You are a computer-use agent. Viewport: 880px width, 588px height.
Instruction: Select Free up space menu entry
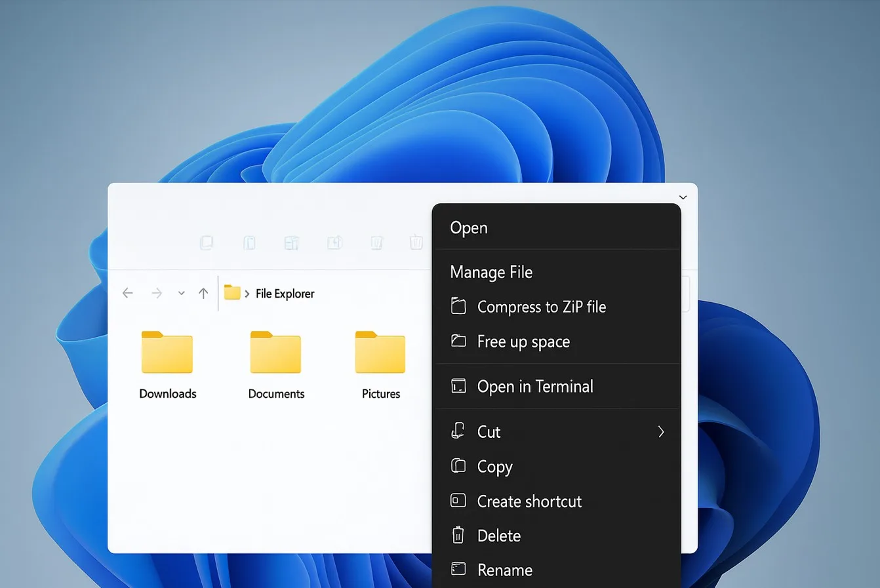tap(523, 342)
